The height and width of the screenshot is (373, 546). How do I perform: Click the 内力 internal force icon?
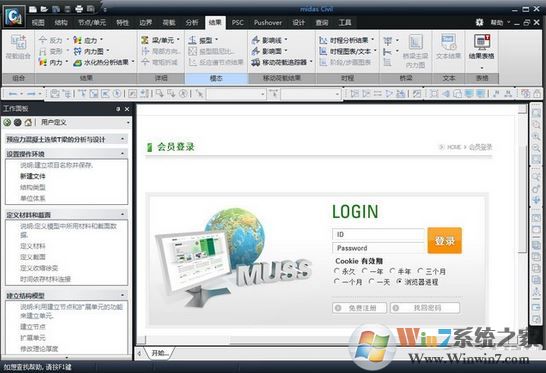[43, 62]
